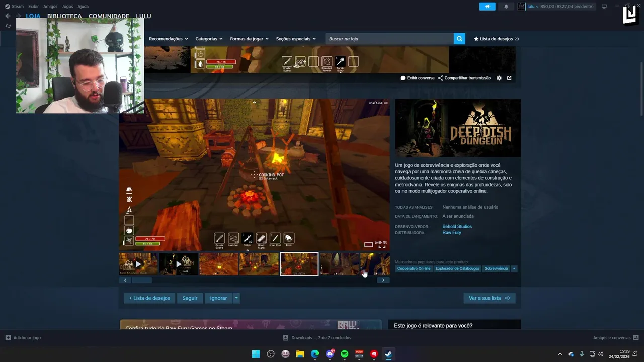Screen dimensions: 644x362
Task: Switch to the COMUNIDADE tab
Action: 109,16
